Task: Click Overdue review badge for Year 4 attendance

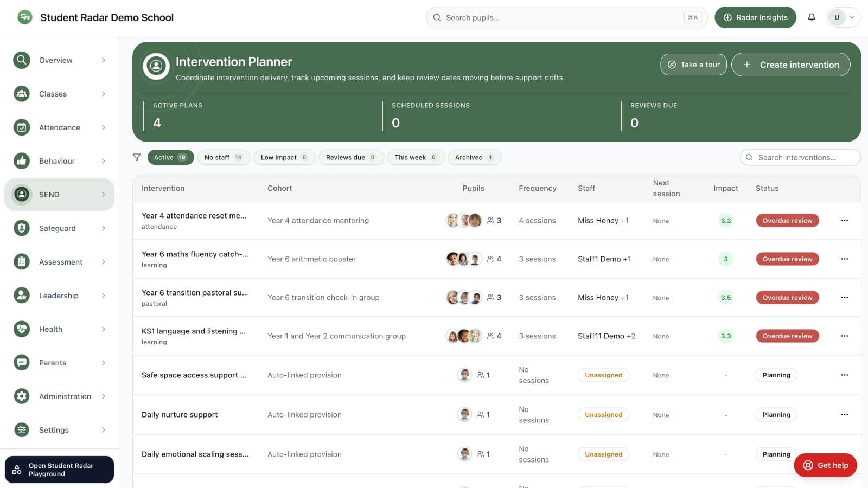Action: click(787, 221)
